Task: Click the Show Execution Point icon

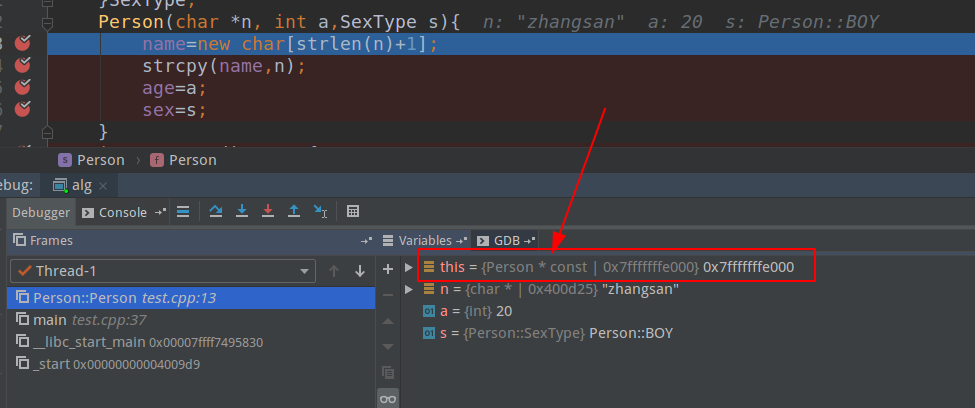Action: 182,211
